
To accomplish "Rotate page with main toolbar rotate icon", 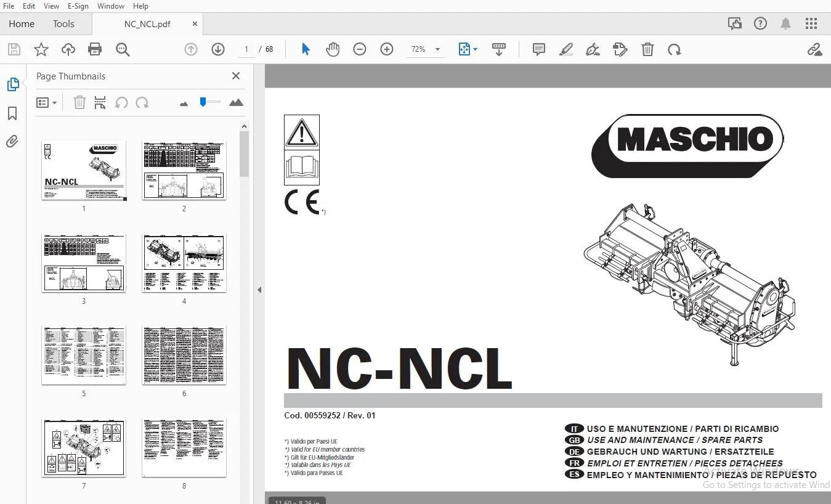I will pyautogui.click(x=675, y=49).
